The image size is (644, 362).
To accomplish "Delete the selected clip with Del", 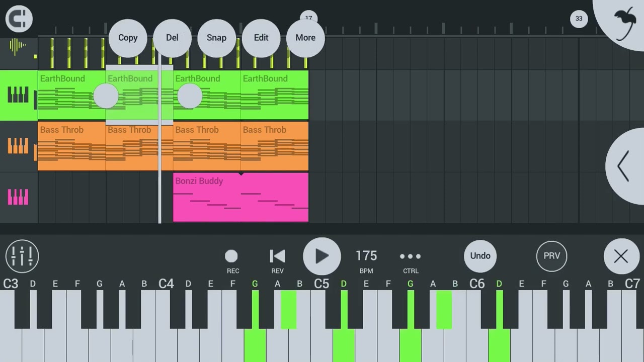I will 172,38.
